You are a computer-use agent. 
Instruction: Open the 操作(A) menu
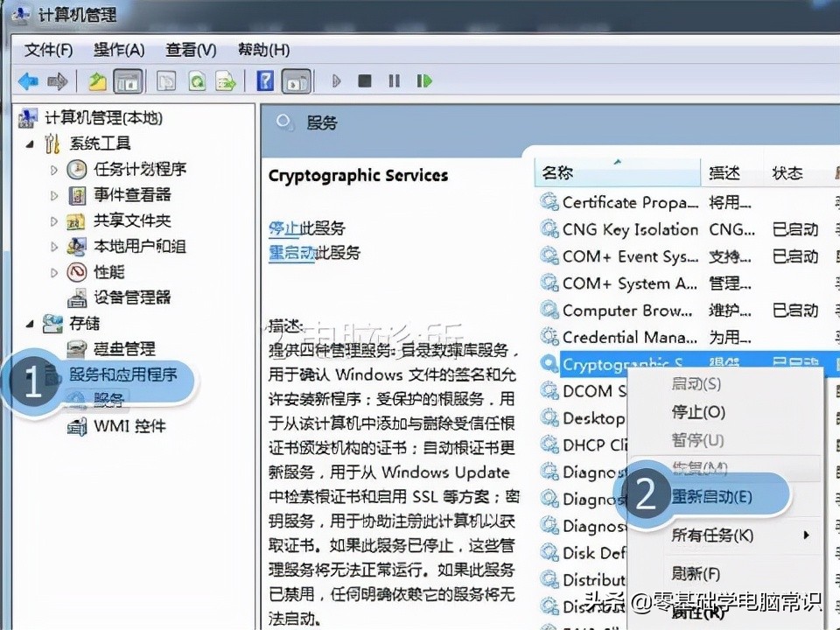(119, 50)
